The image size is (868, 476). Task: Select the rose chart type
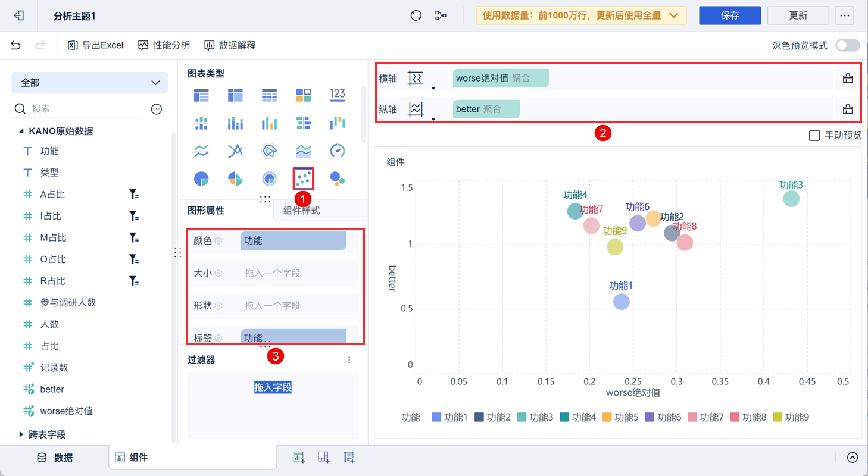click(235, 178)
